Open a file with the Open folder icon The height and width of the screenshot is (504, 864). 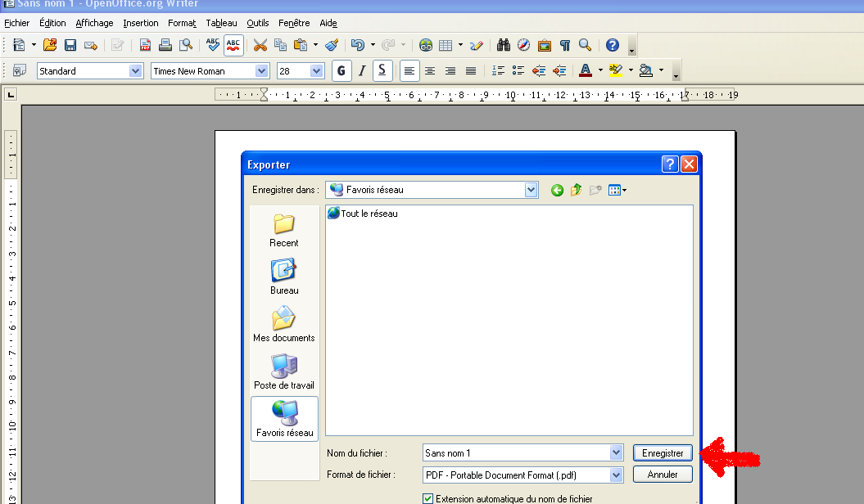(x=50, y=45)
